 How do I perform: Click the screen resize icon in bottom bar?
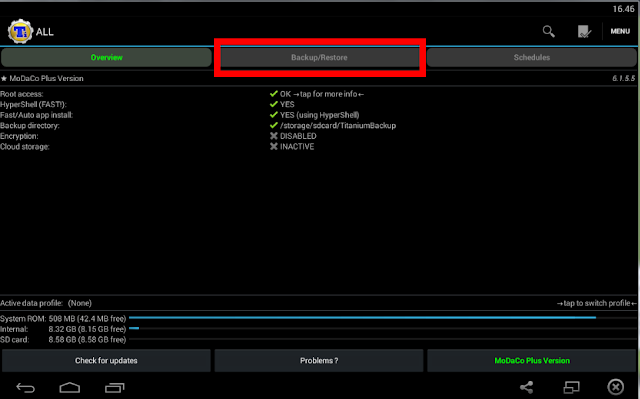click(571, 387)
